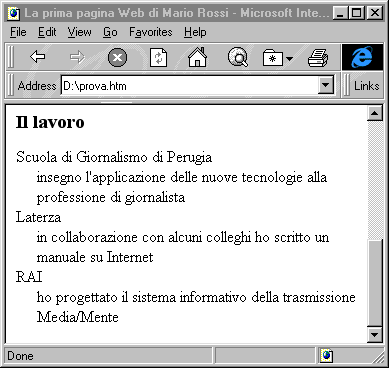Open the Favorites folder toolbar icon
The width and height of the screenshot is (389, 368).
click(x=273, y=59)
